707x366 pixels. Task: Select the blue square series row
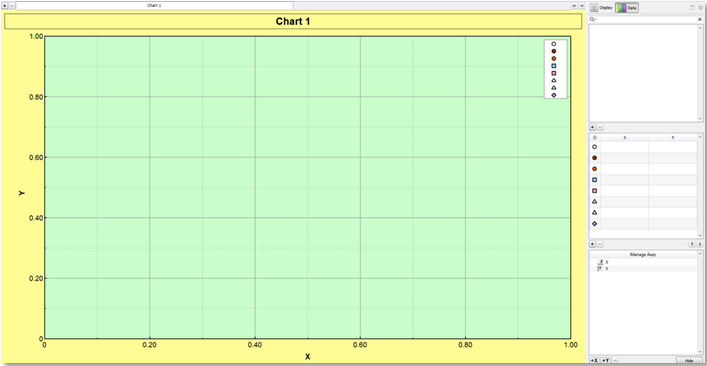pyautogui.click(x=643, y=180)
